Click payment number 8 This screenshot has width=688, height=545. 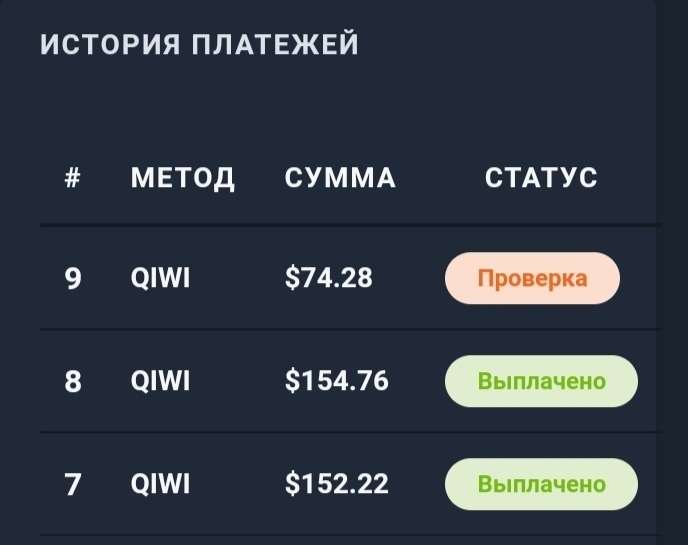pos(73,381)
